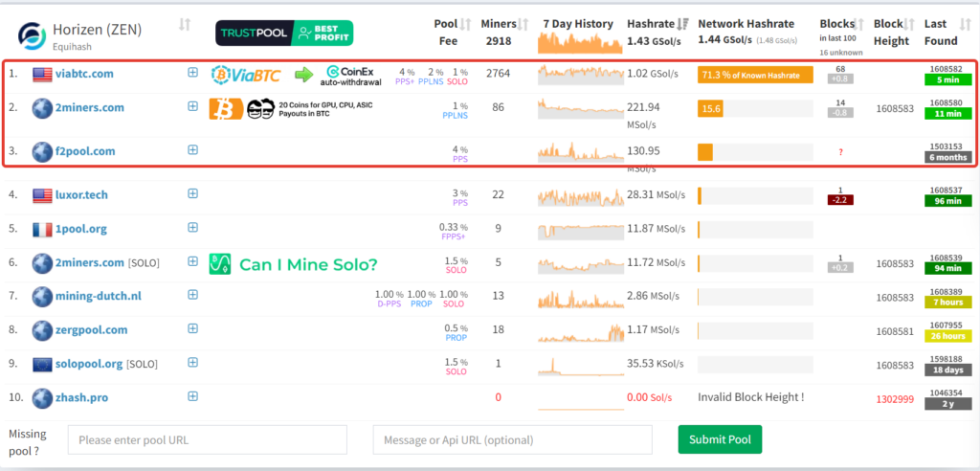
Task: Click the 71.3 % of Known Hashrate bar
Action: (x=756, y=75)
